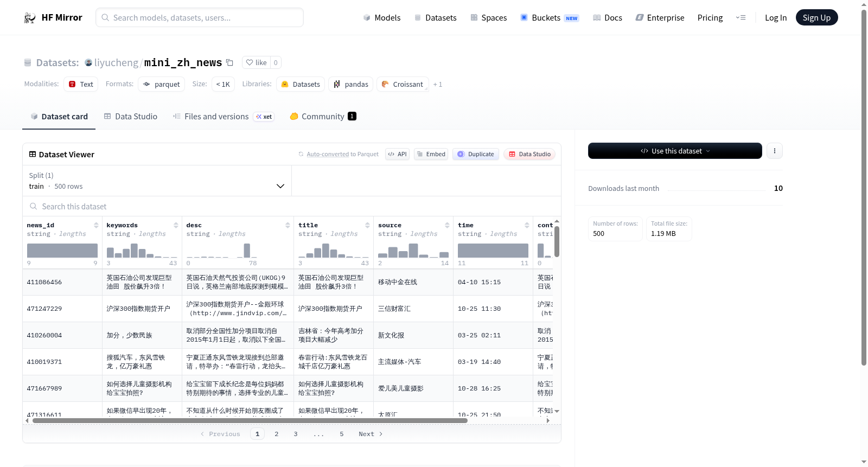
Task: Go to page 5 of the dataset
Action: [x=342, y=434]
